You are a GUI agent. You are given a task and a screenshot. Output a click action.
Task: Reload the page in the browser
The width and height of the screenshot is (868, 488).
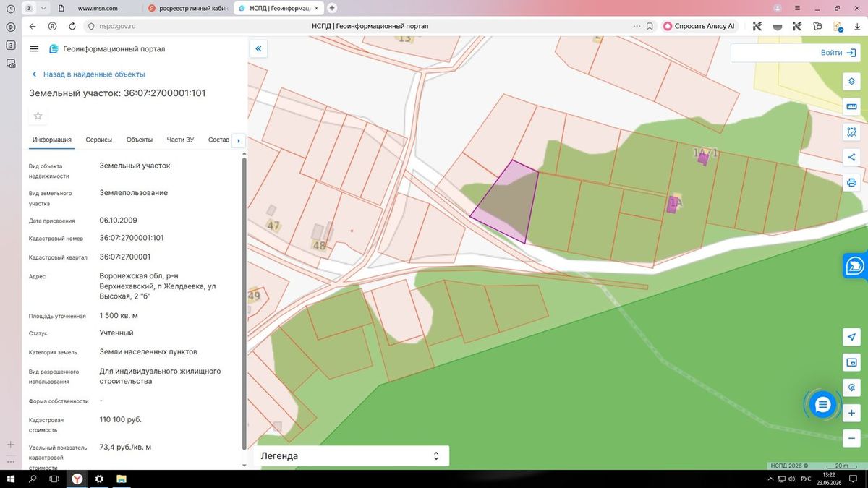pyautogui.click(x=72, y=26)
